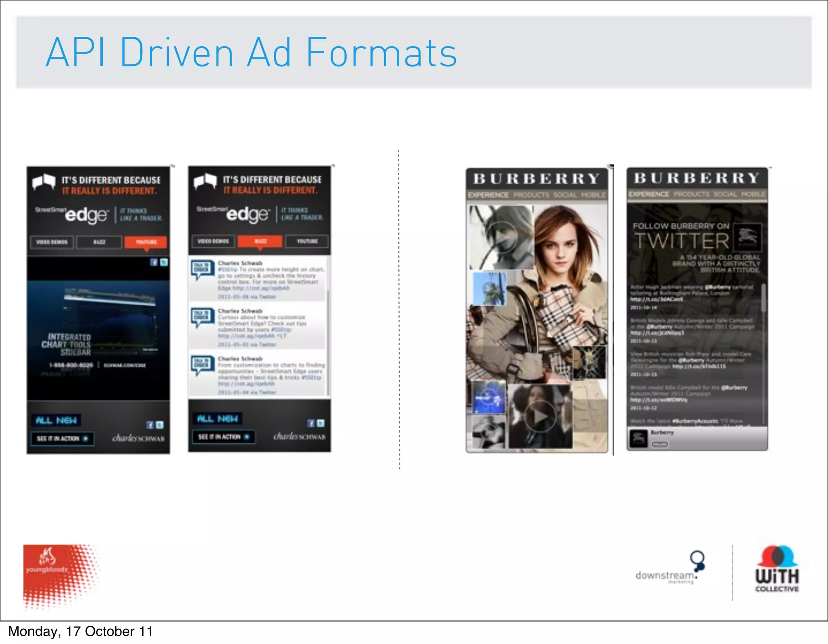
Task: Click the Burberry Twitter feed scrollbar
Action: pyautogui.click(x=763, y=298)
